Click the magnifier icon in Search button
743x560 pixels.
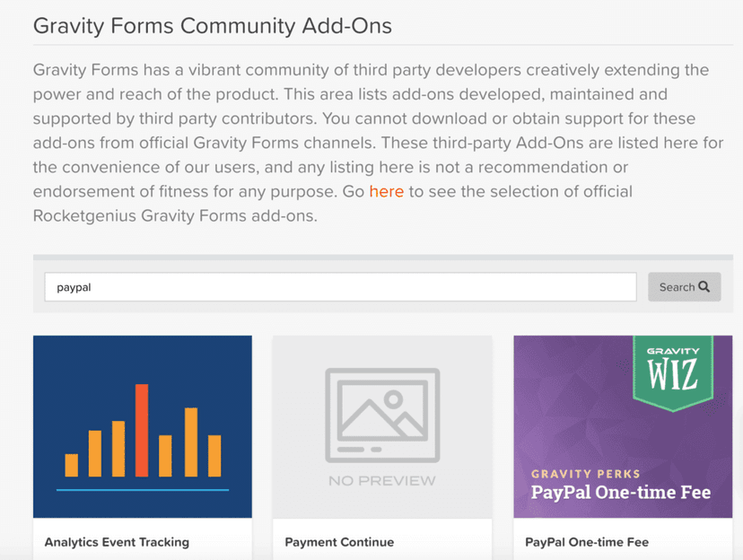704,287
